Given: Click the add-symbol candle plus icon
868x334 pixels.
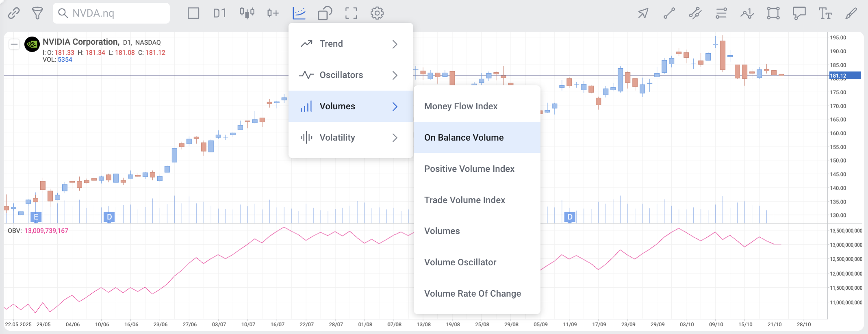Looking at the screenshot, I should [x=273, y=13].
